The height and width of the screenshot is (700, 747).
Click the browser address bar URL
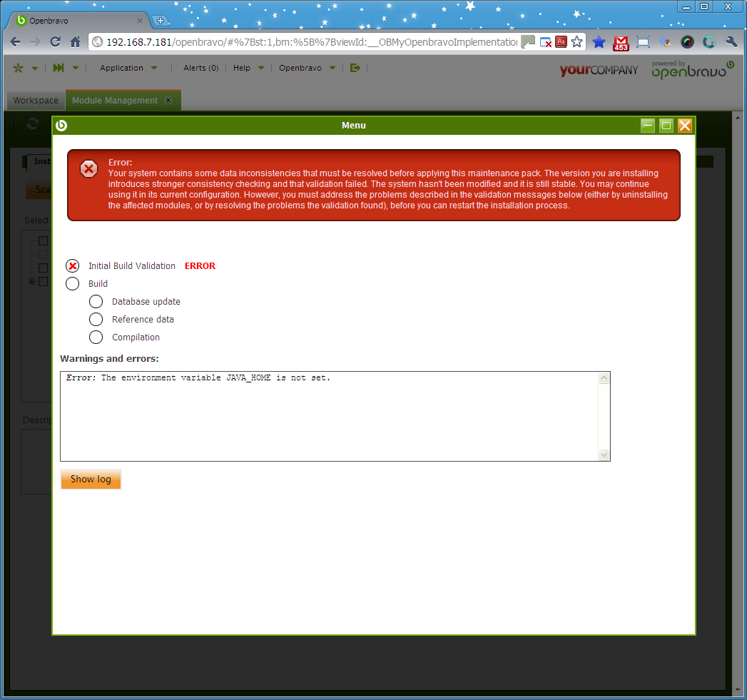[312, 42]
